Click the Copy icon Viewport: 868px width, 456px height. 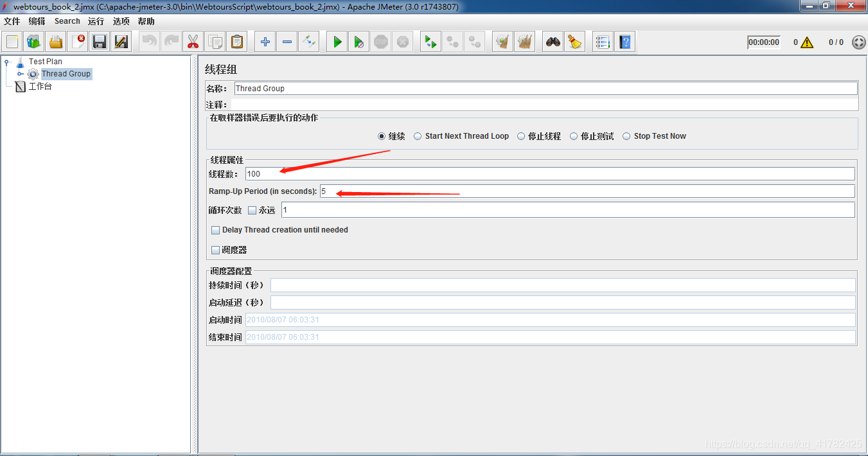pyautogui.click(x=215, y=42)
